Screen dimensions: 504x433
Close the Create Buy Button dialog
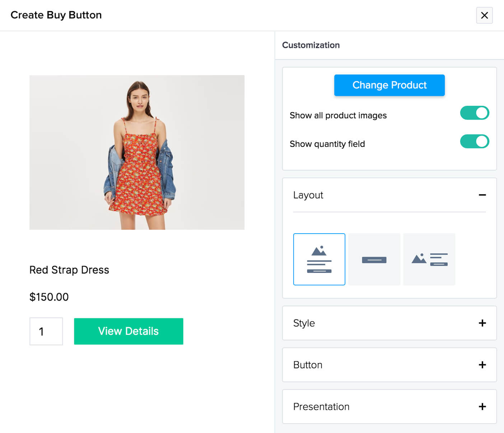(484, 15)
